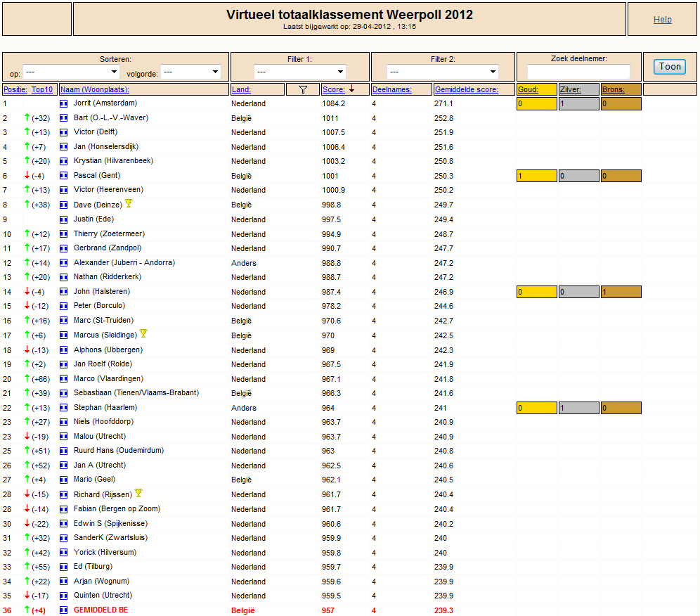
Task: Click Stephan (Haarlem) silver medal count box
Action: click(578, 408)
